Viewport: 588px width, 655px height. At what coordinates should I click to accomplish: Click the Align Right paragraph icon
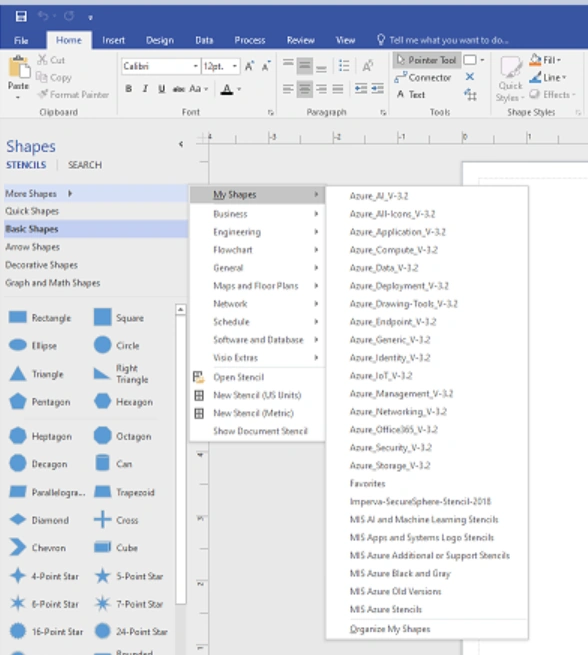click(321, 89)
